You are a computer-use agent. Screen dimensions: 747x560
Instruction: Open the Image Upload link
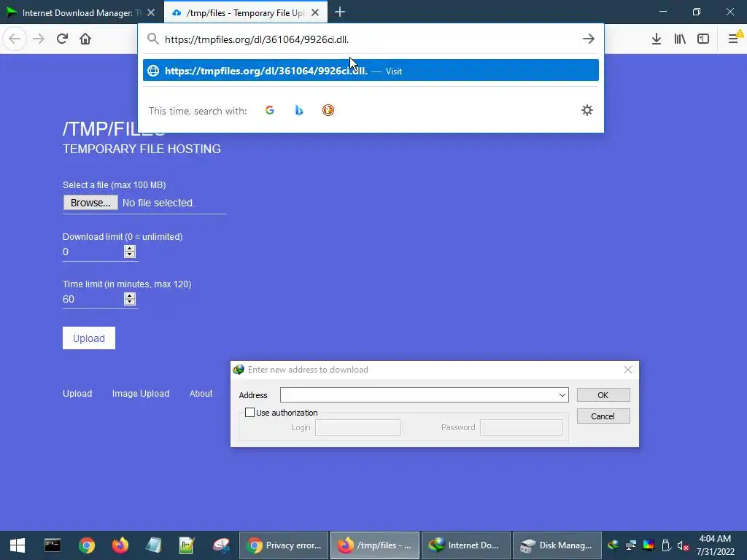[141, 393]
